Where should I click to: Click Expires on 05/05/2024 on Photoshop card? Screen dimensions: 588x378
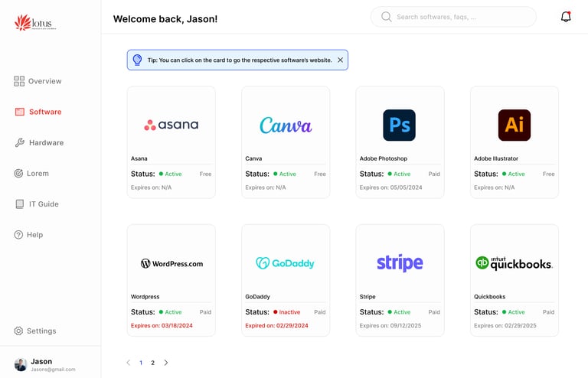tap(390, 187)
